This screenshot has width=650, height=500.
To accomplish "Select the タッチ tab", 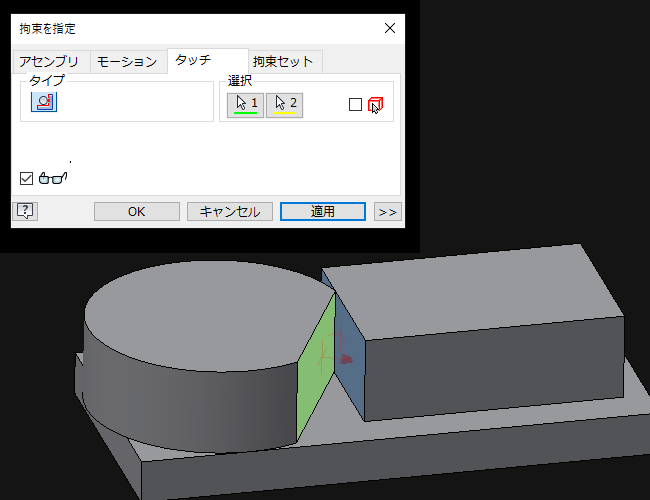I will coord(193,60).
